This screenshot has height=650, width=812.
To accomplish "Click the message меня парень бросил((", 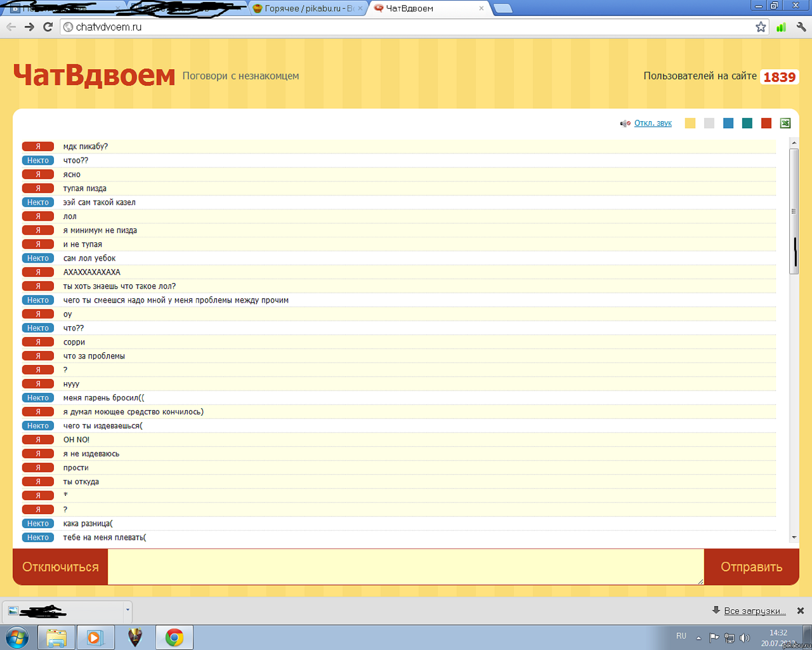I will pyautogui.click(x=104, y=398).
